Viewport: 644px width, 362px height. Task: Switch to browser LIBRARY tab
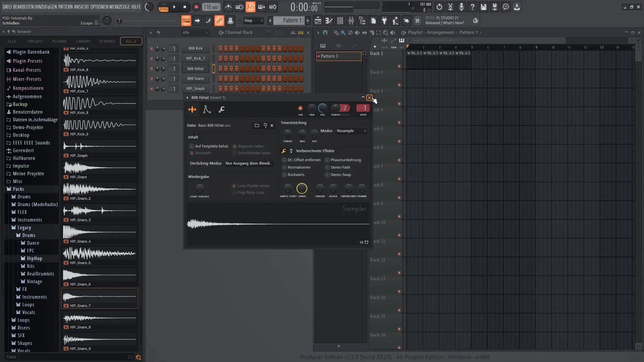(x=83, y=41)
